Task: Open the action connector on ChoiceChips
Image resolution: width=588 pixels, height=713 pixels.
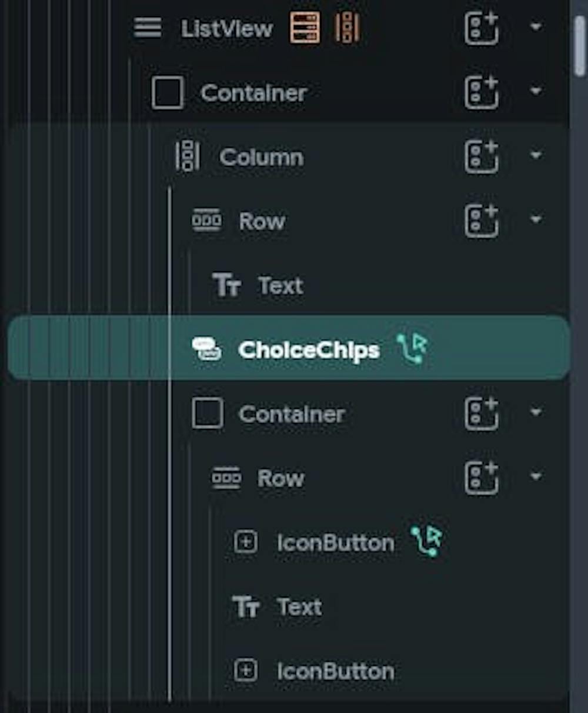Action: (x=413, y=348)
